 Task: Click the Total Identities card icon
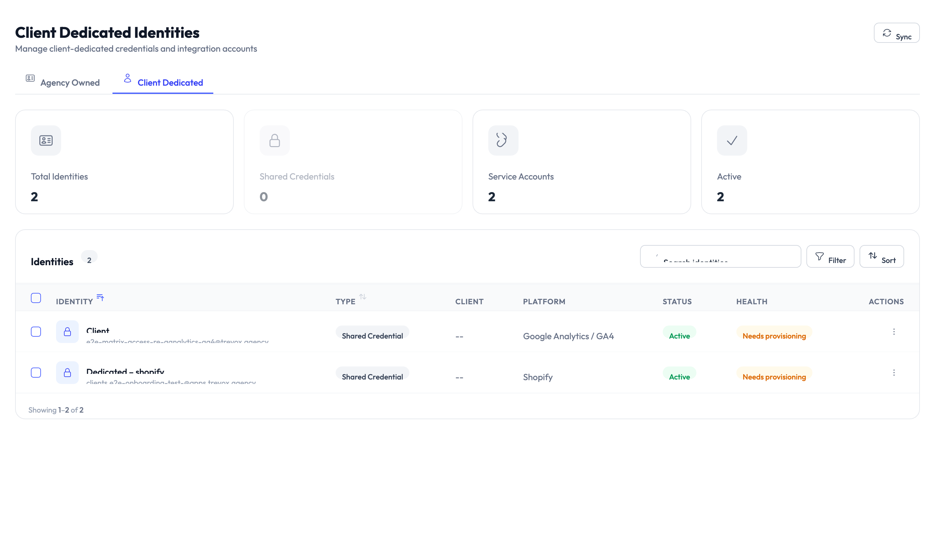coord(45,140)
